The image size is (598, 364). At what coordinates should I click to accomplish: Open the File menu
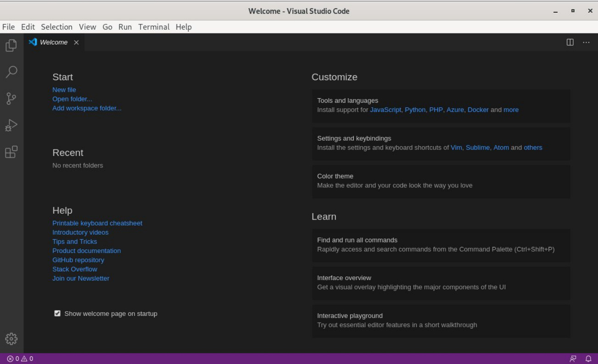point(8,27)
